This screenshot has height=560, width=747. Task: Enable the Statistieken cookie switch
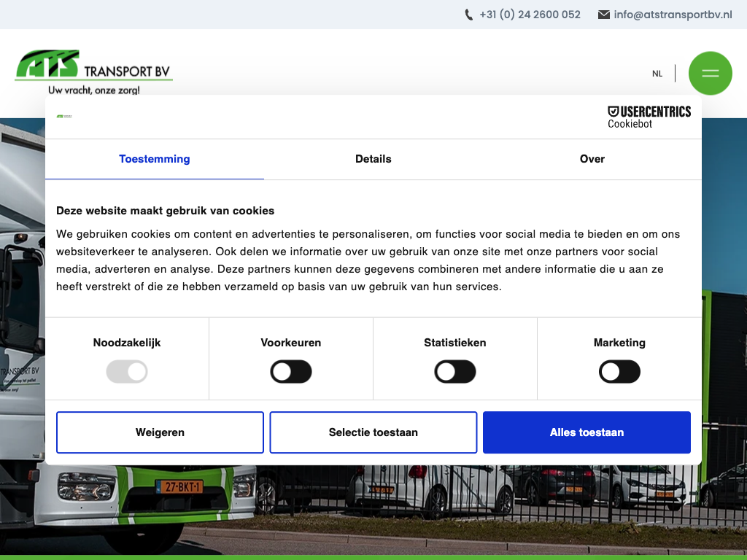[x=455, y=372]
